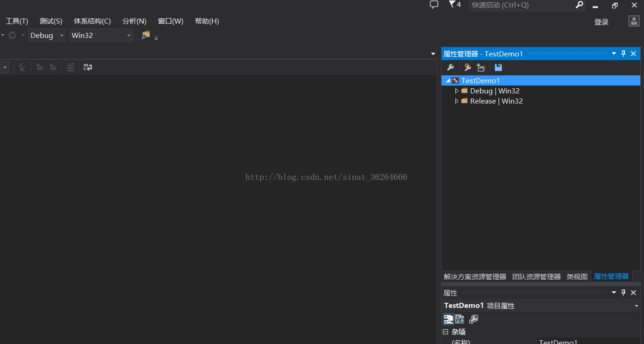The image size is (644, 344).
Task: Click the Release | Win32 folder icon
Action: pyautogui.click(x=465, y=101)
